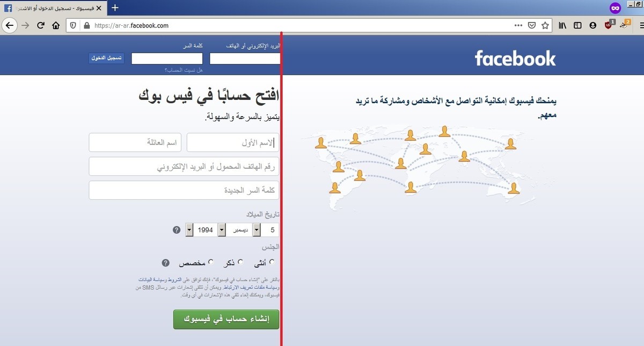Viewport: 644px width, 346px height.
Task: Click the gender help question mark icon
Action: 166,263
